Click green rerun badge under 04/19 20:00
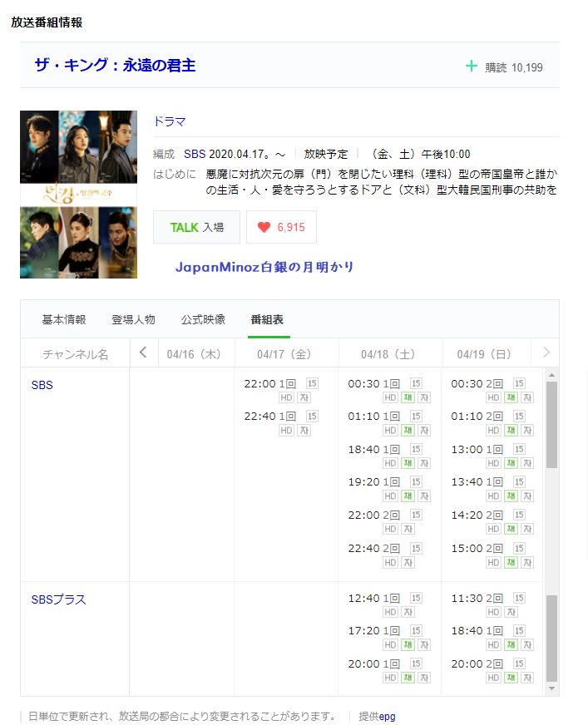The image size is (588, 725). (x=511, y=678)
